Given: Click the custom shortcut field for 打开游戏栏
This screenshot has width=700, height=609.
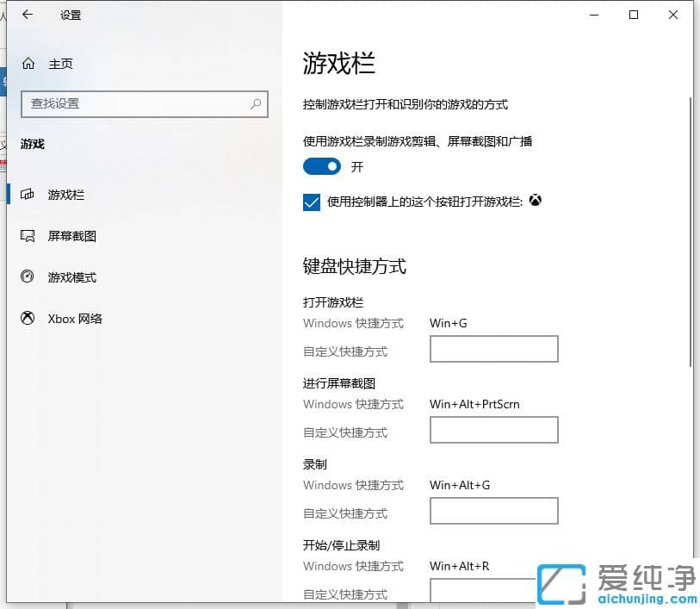Looking at the screenshot, I should click(493, 349).
